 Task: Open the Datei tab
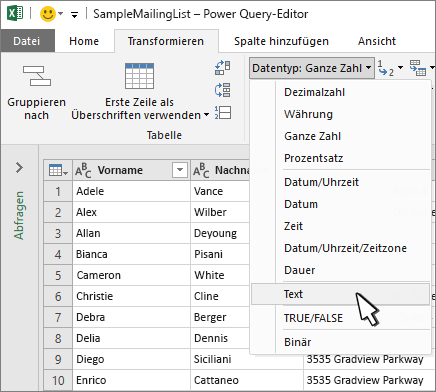coord(27,41)
